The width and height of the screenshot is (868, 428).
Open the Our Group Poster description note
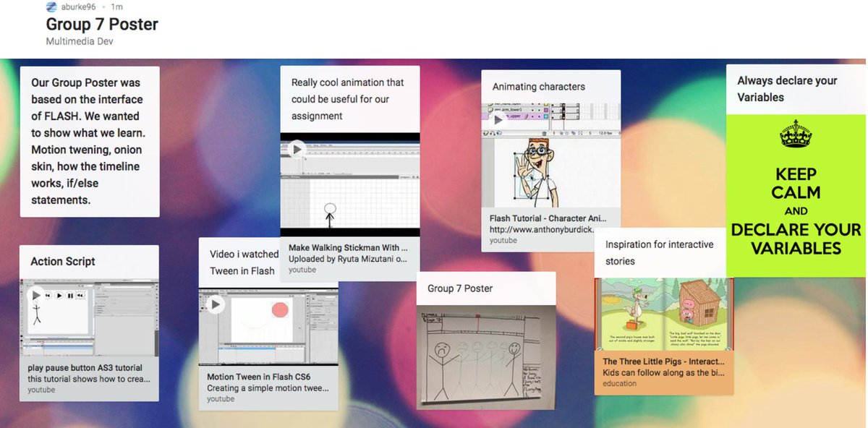click(x=90, y=141)
